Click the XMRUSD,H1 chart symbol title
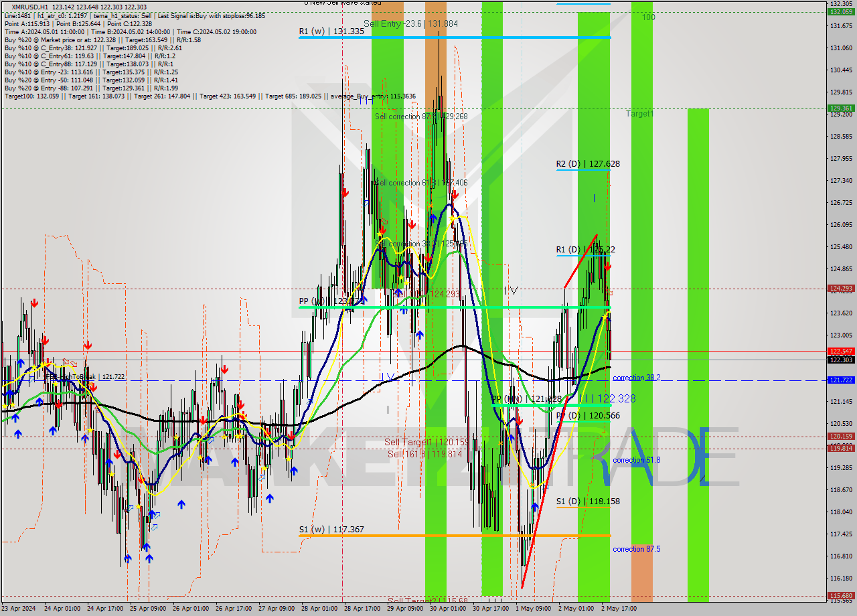Screen dimensions: 857x616 [x=30, y=6]
